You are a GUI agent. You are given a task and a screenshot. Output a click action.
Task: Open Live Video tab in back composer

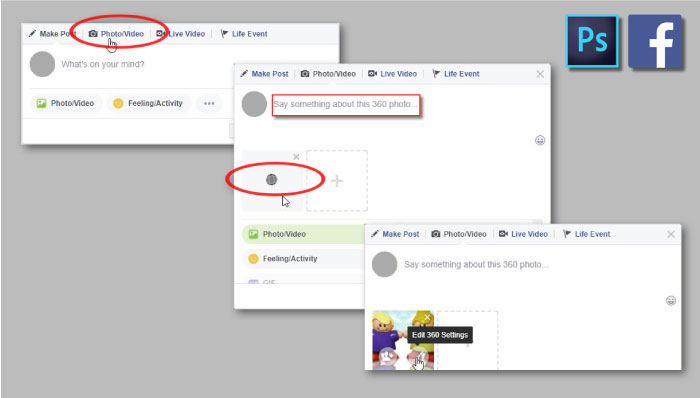click(180, 34)
